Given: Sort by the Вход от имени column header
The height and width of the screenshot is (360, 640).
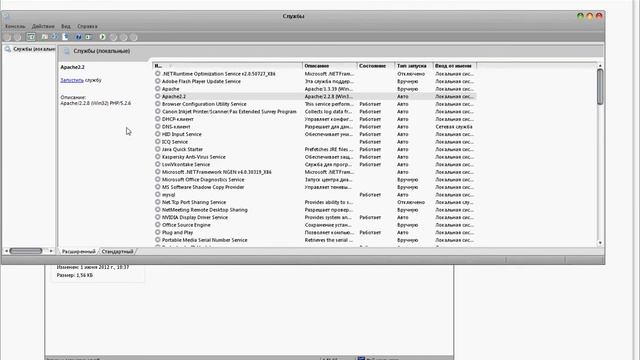Looking at the screenshot, I should [x=455, y=66].
